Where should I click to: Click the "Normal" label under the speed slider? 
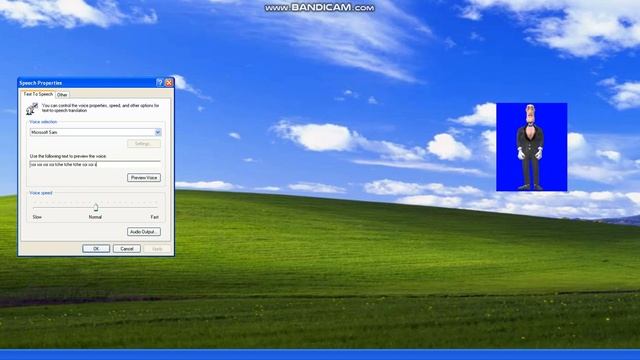click(95, 217)
